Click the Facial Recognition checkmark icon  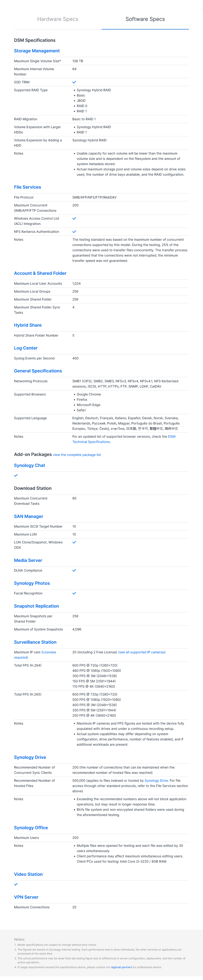[x=74, y=593]
